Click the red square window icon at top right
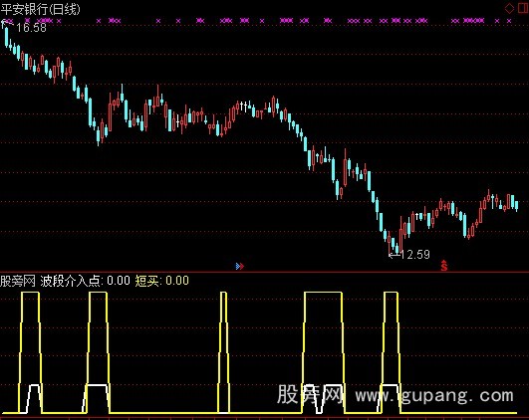Image resolution: width=529 pixels, height=420 pixels. tap(524, 8)
